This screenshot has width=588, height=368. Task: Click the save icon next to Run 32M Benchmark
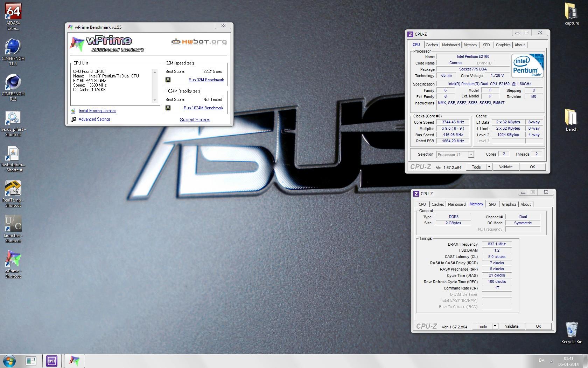[168, 80]
